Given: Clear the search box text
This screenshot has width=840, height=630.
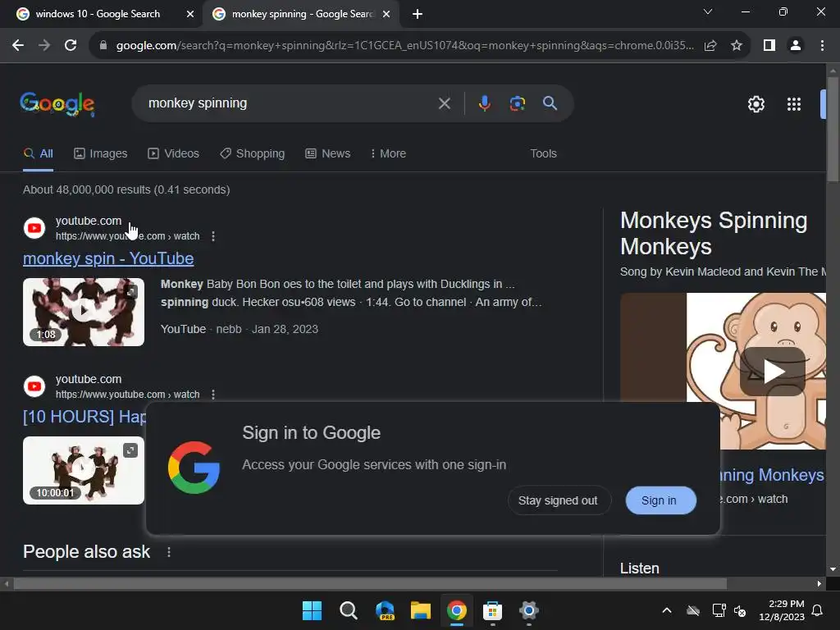Looking at the screenshot, I should pyautogui.click(x=444, y=103).
